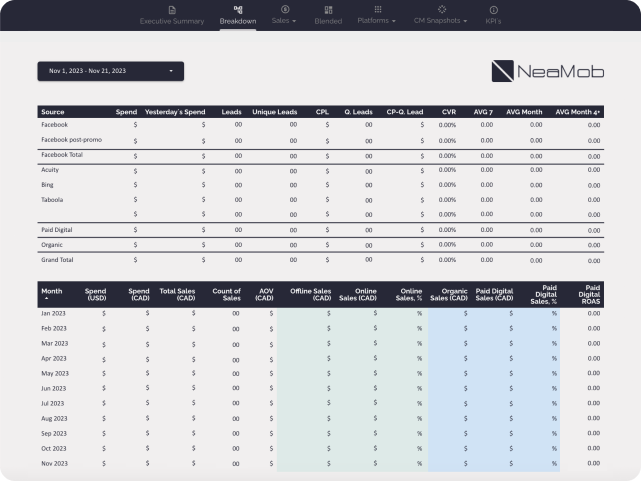Click the Sales dollar icon
This screenshot has height=481, width=641.
pos(285,9)
